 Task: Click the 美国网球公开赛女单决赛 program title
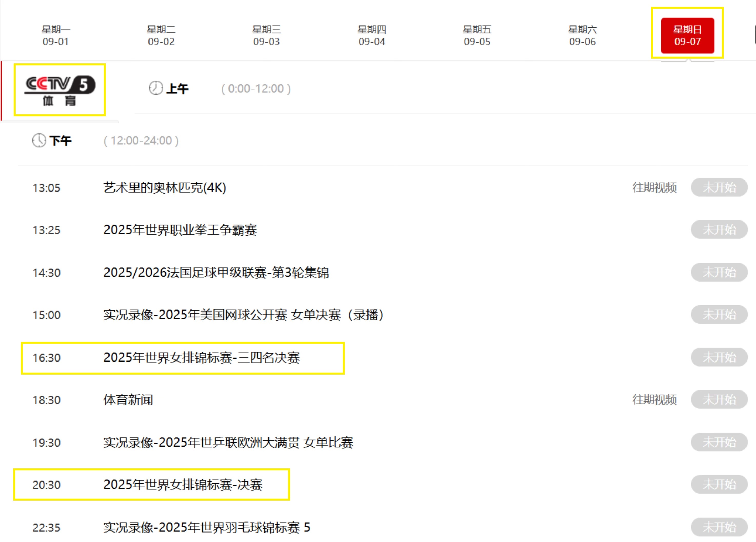[x=243, y=315]
